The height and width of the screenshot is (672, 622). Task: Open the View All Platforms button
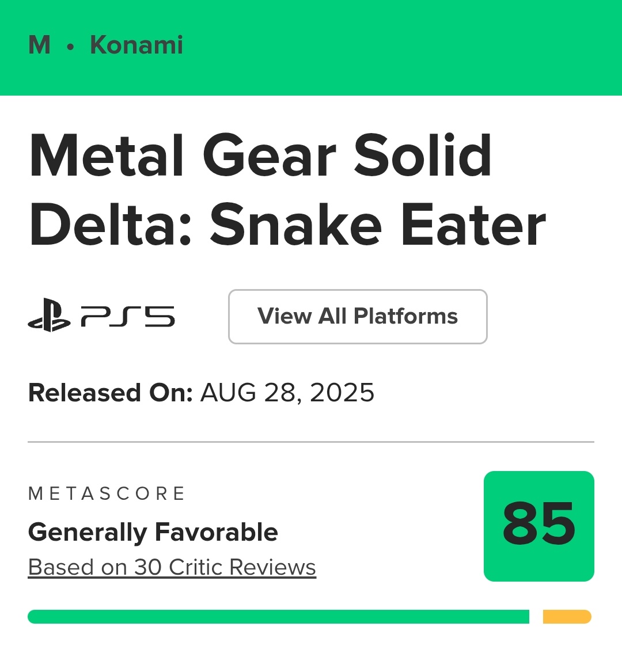[x=358, y=317]
